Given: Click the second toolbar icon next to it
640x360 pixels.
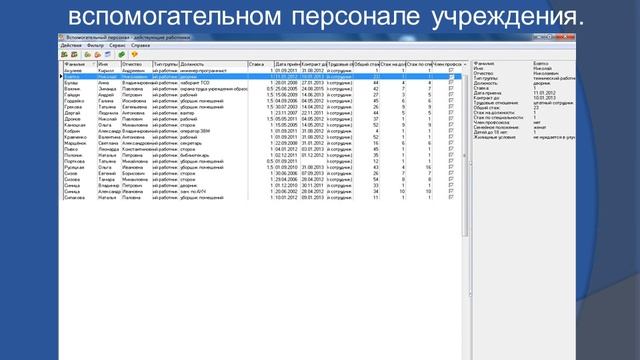Looking at the screenshot, I should (x=74, y=54).
